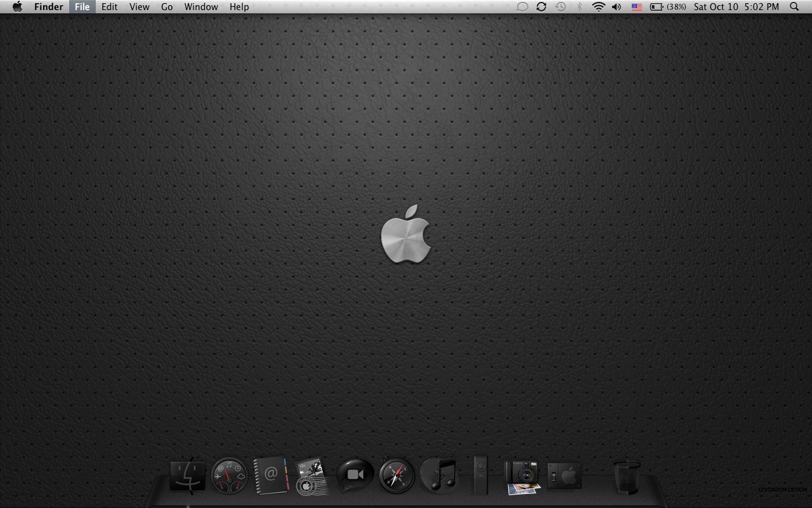Open the volume control in menu bar

pyautogui.click(x=617, y=7)
